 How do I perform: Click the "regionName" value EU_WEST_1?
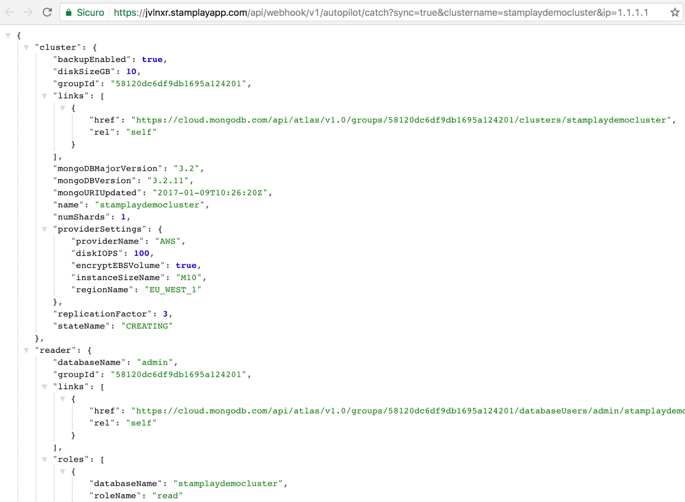pyautogui.click(x=173, y=290)
